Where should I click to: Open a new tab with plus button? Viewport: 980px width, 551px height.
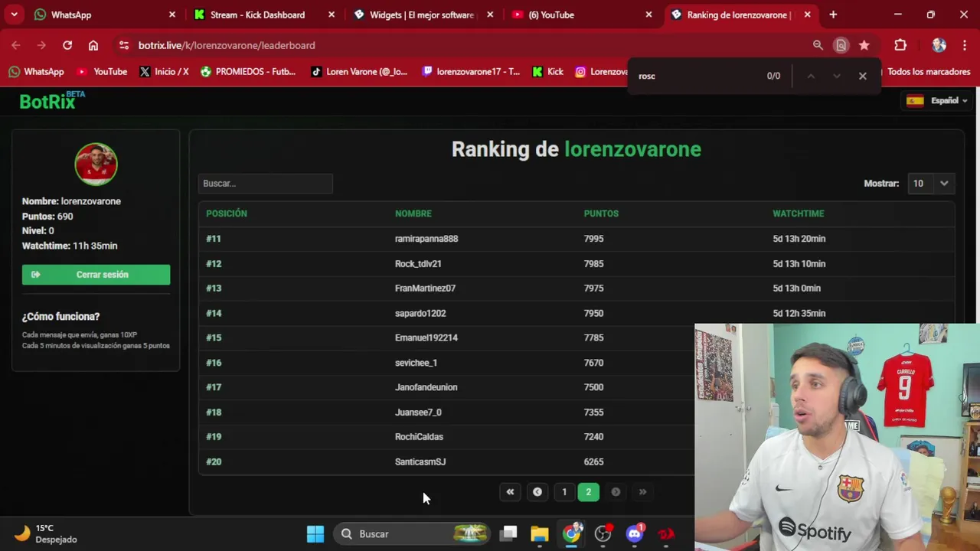833,15
